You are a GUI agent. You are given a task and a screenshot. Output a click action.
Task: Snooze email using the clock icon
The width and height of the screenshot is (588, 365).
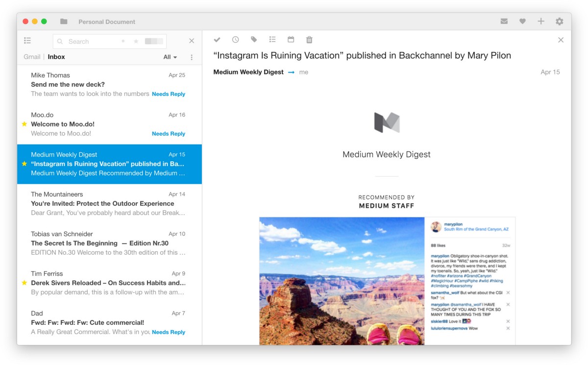(x=236, y=40)
